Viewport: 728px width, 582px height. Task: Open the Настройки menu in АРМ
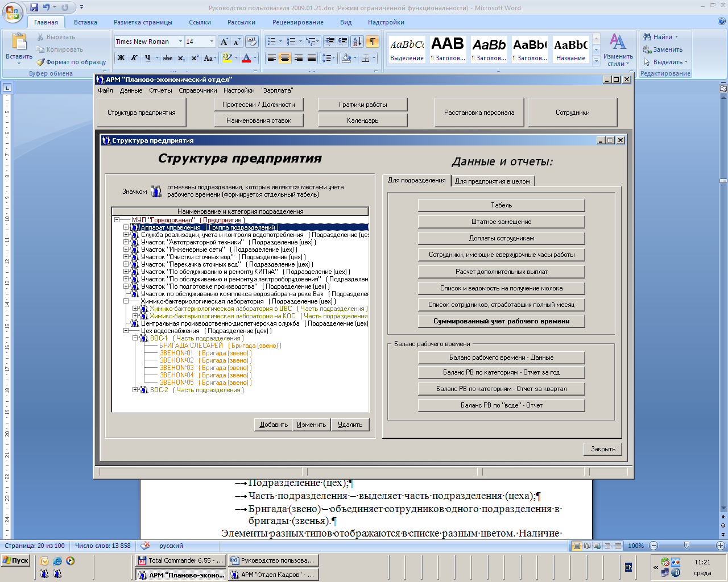[239, 90]
